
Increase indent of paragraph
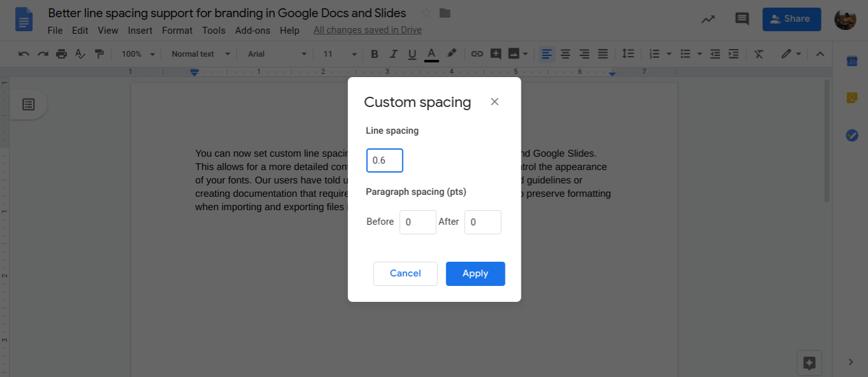tap(734, 54)
